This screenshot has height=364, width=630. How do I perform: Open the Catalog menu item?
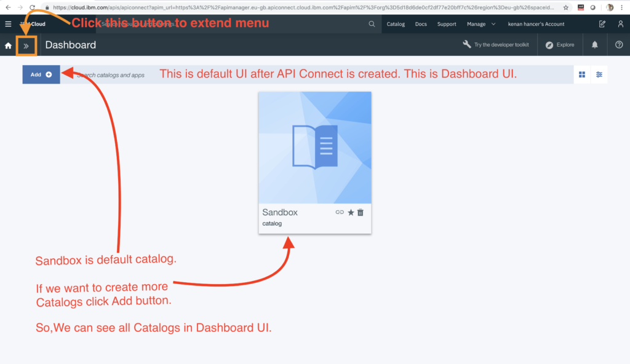[396, 24]
